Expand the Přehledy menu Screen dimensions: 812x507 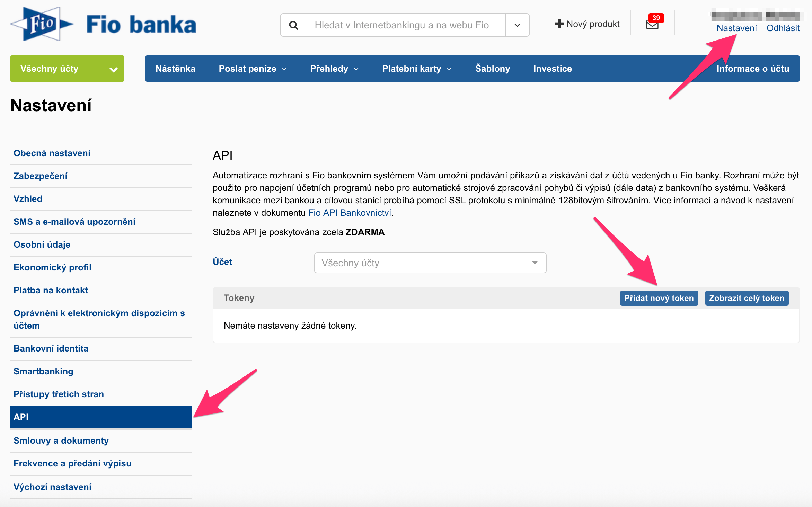[334, 69]
